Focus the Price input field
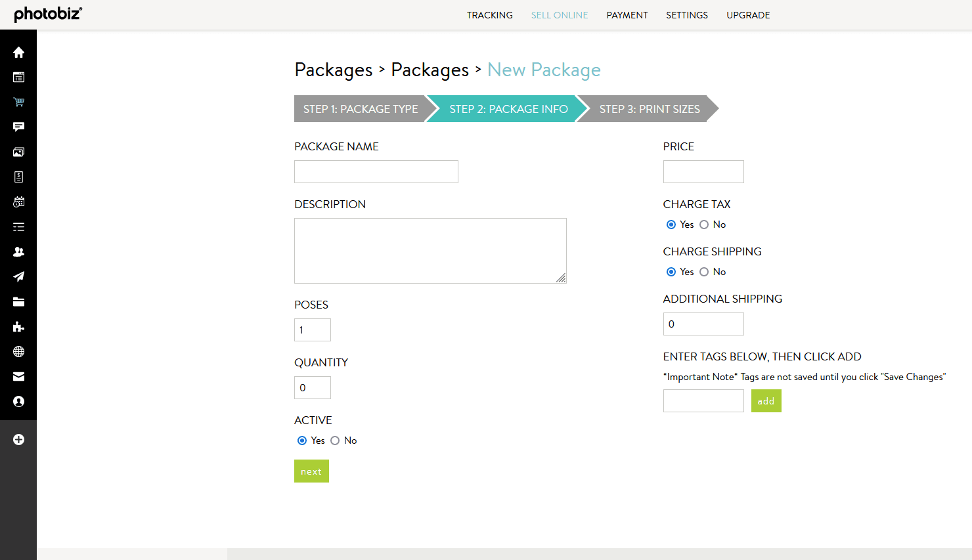 [703, 171]
